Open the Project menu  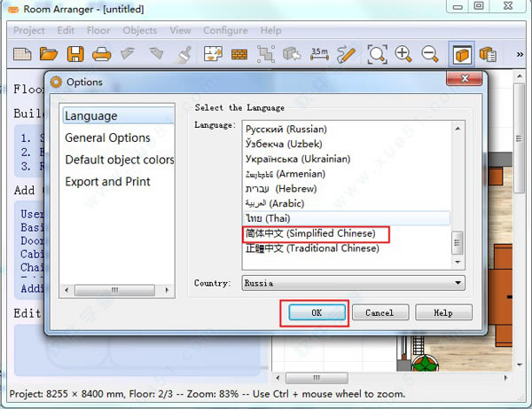pyautogui.click(x=29, y=30)
